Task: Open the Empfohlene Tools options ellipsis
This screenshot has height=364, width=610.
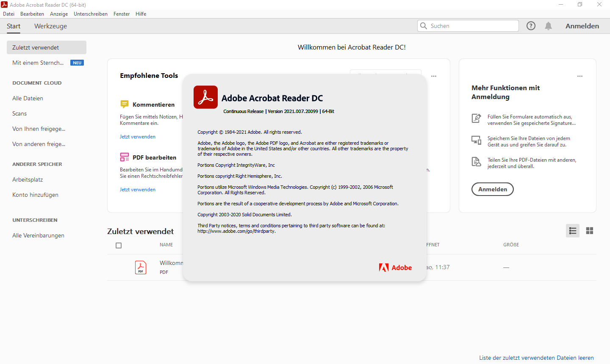Action: pos(434,76)
